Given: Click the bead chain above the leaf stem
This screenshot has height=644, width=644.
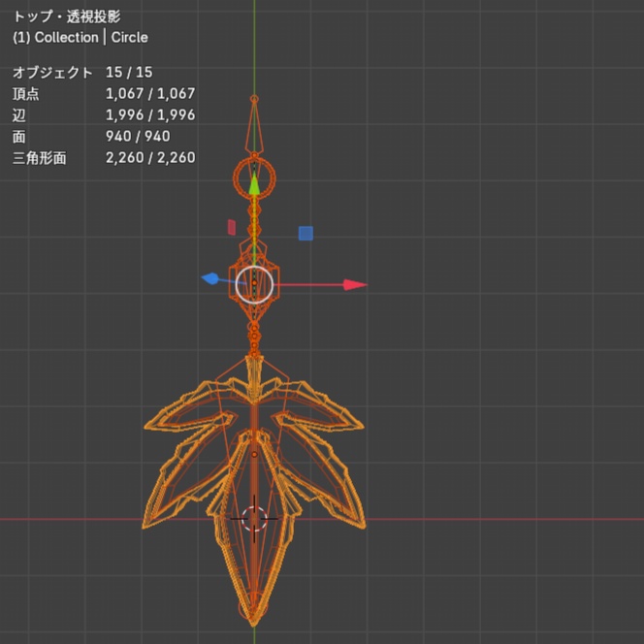Looking at the screenshot, I should click(x=254, y=339).
